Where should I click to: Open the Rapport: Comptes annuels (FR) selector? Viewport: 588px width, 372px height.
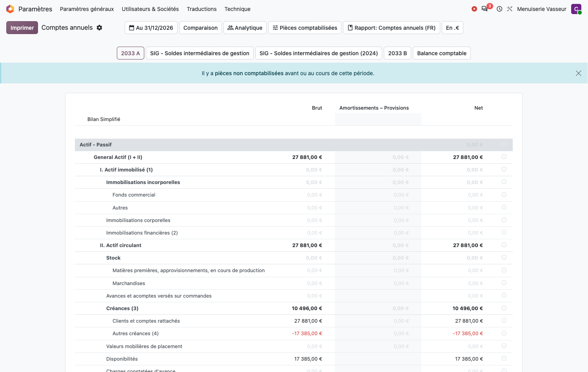[392, 28]
